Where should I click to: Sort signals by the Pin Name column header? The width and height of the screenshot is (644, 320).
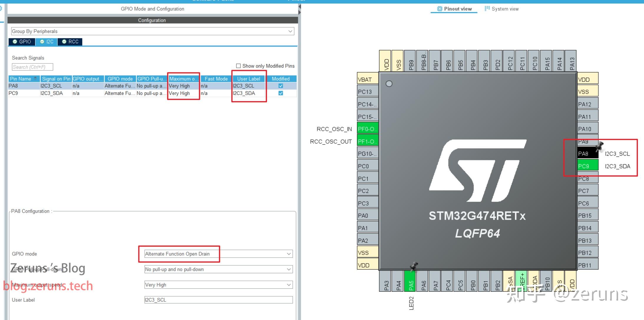click(24, 79)
